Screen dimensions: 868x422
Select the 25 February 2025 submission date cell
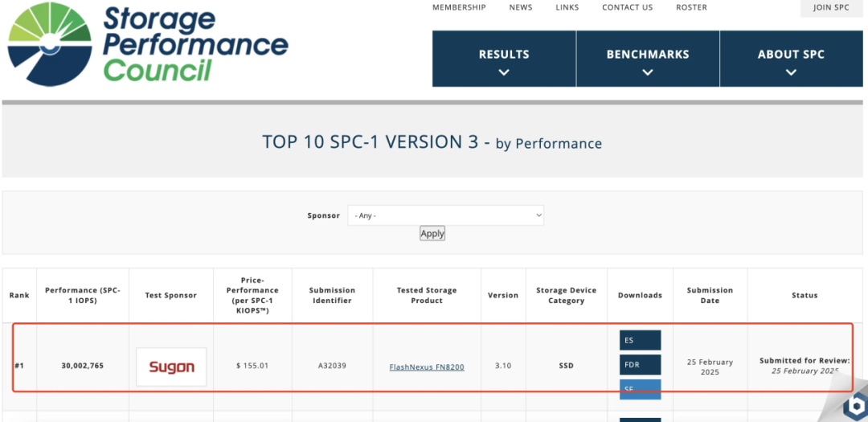[x=710, y=367]
